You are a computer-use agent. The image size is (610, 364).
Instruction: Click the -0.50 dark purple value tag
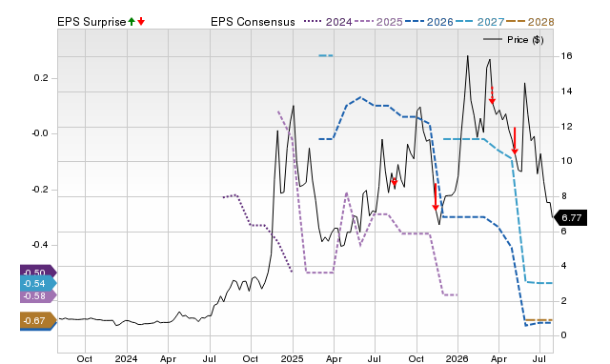click(x=38, y=271)
